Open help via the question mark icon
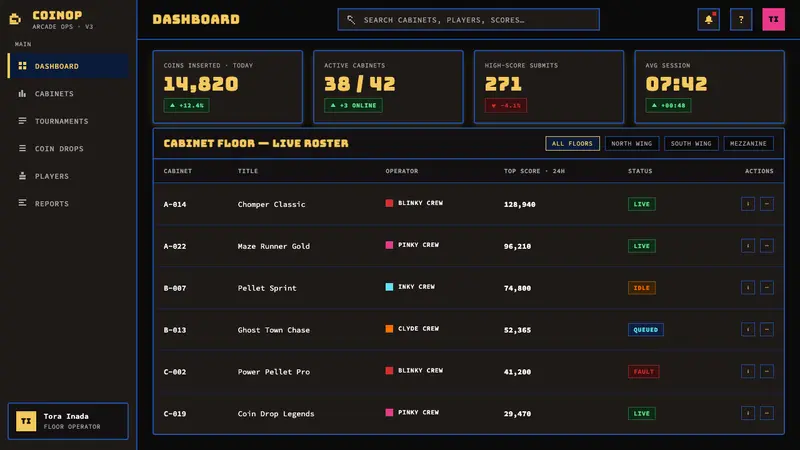 [741, 19]
